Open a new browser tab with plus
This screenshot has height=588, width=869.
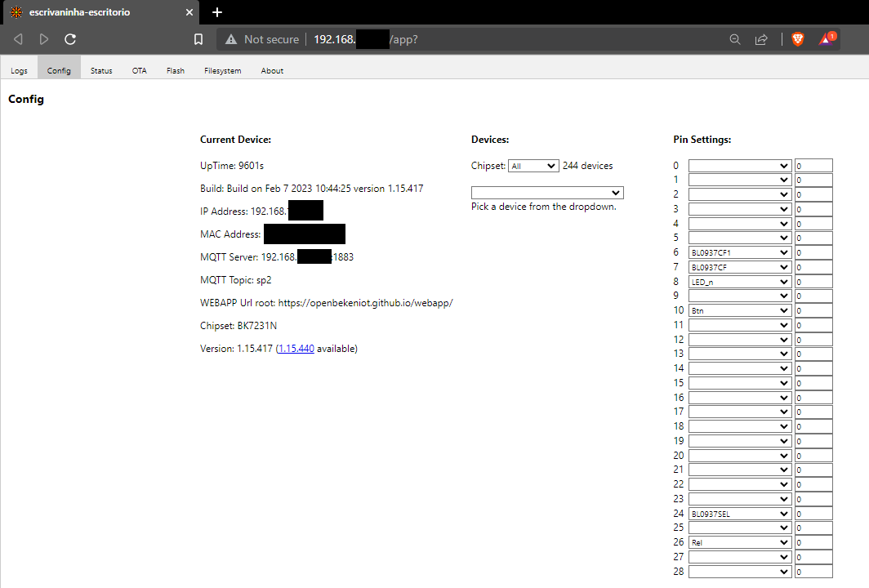pos(217,12)
